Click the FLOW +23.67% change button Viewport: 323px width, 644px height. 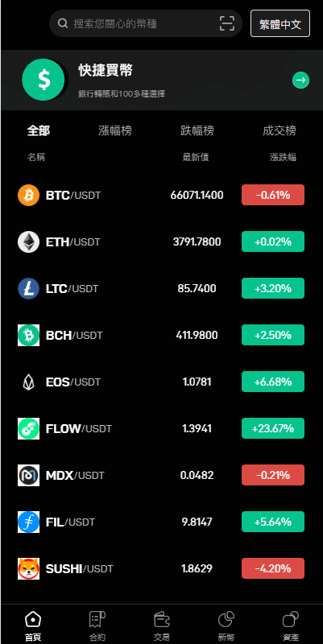pos(273,428)
